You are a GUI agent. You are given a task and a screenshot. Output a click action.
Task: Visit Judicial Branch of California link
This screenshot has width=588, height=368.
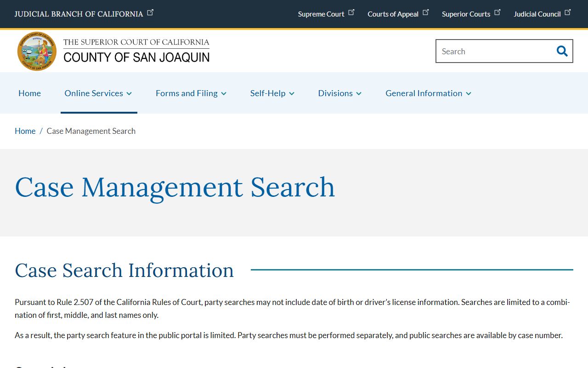pyautogui.click(x=79, y=14)
